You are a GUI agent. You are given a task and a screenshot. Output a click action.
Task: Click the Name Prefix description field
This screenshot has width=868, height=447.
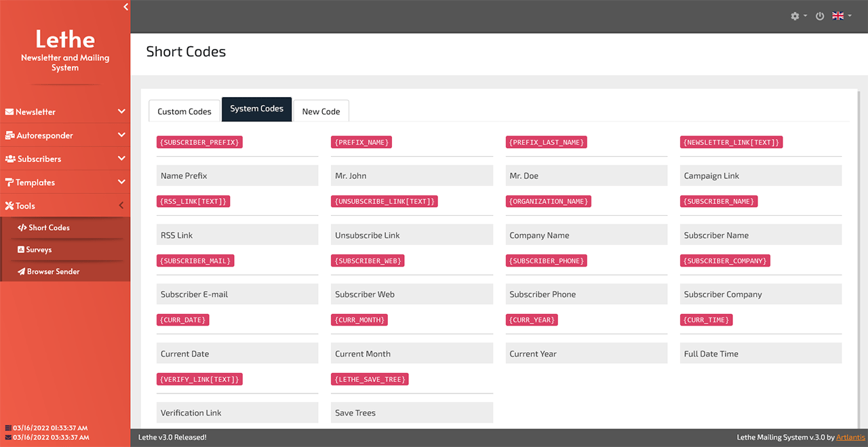(x=237, y=176)
